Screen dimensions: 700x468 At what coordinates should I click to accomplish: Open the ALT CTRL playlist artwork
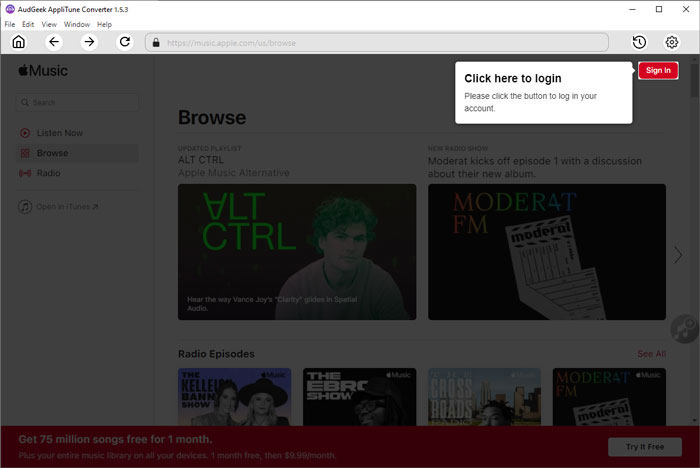coord(297,252)
